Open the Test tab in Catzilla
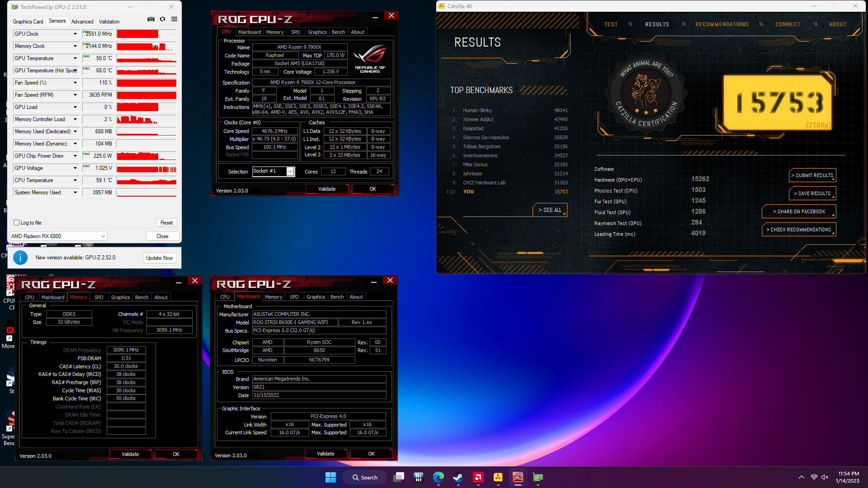Screen dimensions: 868x488 611,24
